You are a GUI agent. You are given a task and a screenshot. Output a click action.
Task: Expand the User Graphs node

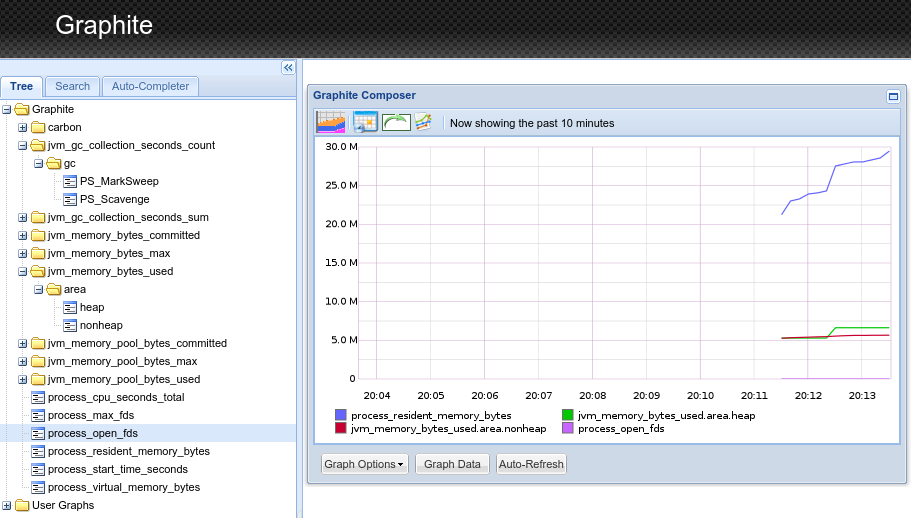pyautogui.click(x=6, y=505)
